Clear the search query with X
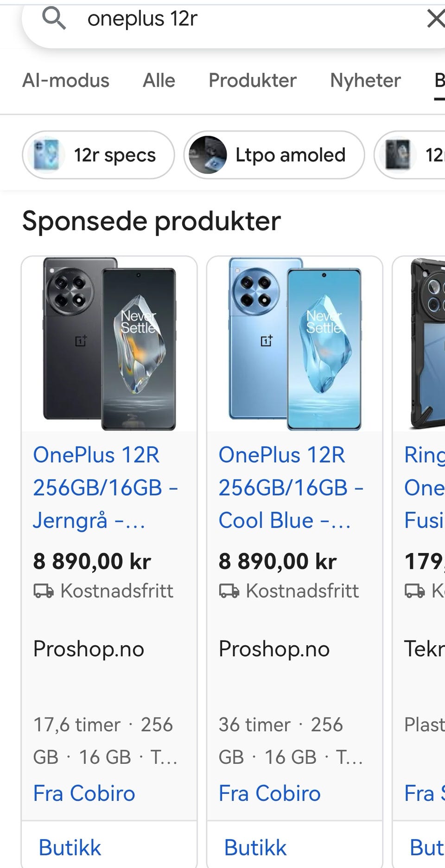This screenshot has width=445, height=868. tap(435, 19)
